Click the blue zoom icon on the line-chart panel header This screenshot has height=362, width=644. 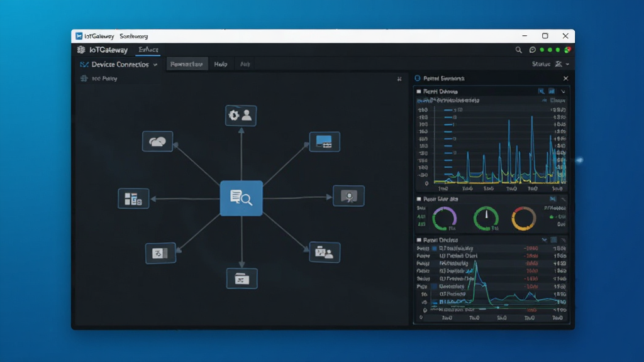click(x=541, y=91)
